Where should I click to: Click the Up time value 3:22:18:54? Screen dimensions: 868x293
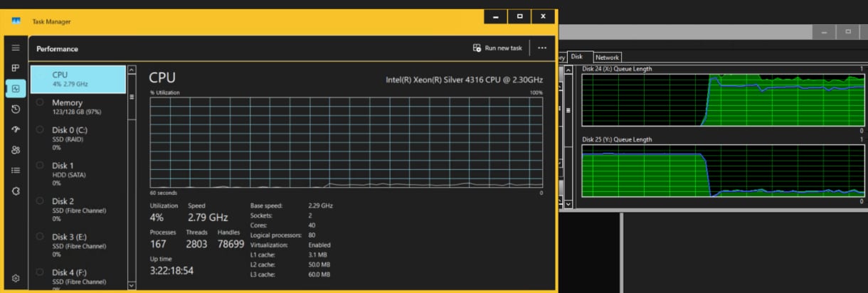click(171, 271)
